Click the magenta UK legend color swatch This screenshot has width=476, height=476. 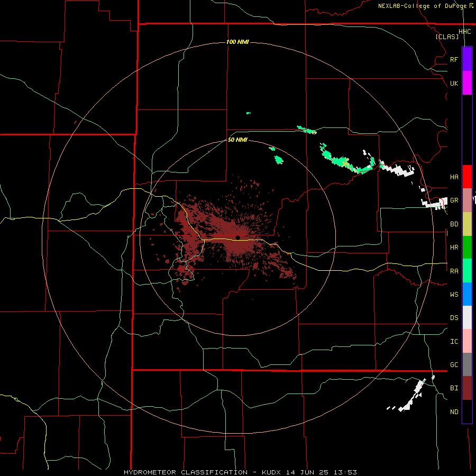tap(467, 83)
